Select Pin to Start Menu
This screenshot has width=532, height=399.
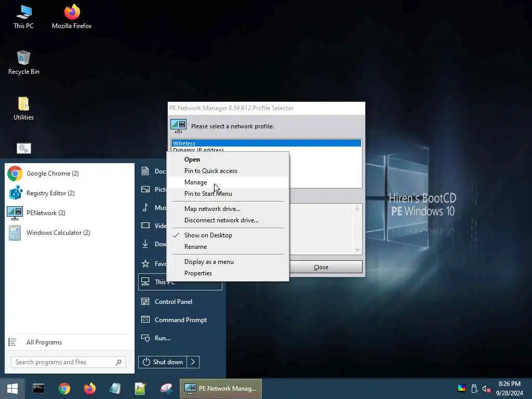pyautogui.click(x=228, y=194)
